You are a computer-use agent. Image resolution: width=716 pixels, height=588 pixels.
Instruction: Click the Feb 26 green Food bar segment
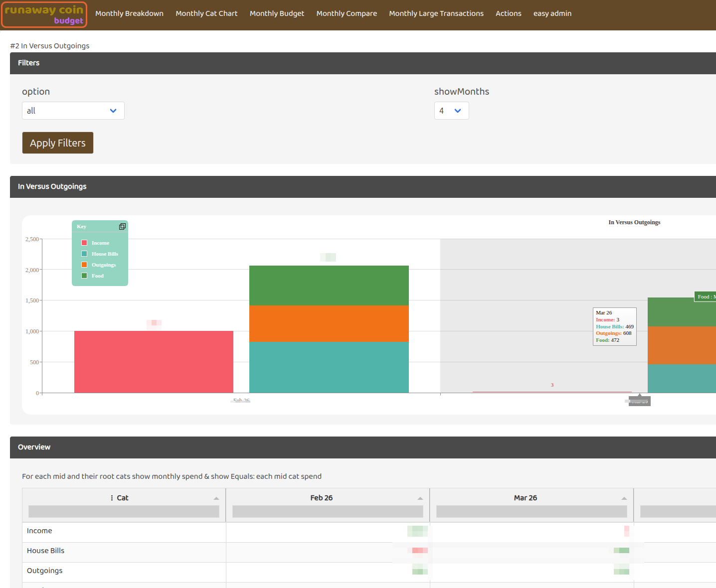click(329, 286)
